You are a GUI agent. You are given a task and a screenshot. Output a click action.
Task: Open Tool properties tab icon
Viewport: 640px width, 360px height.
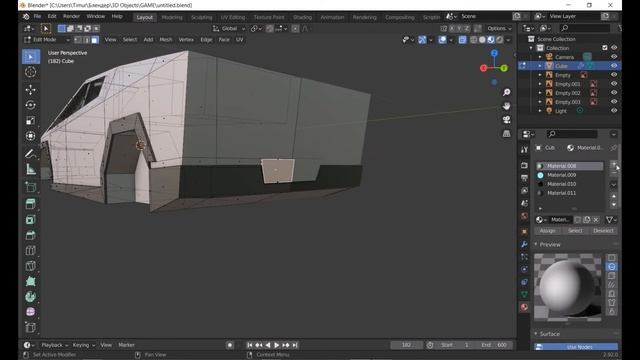[524, 150]
